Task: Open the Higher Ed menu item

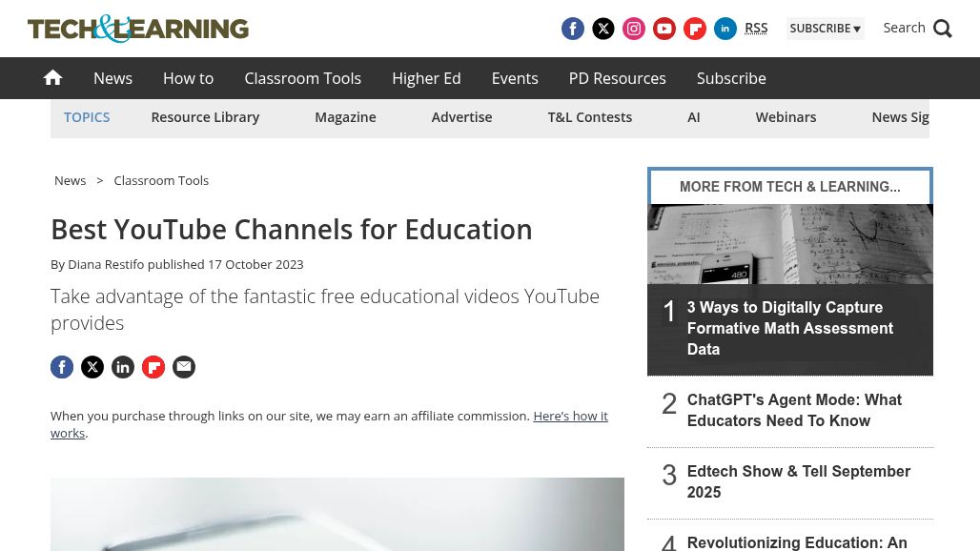Action: coord(426,78)
